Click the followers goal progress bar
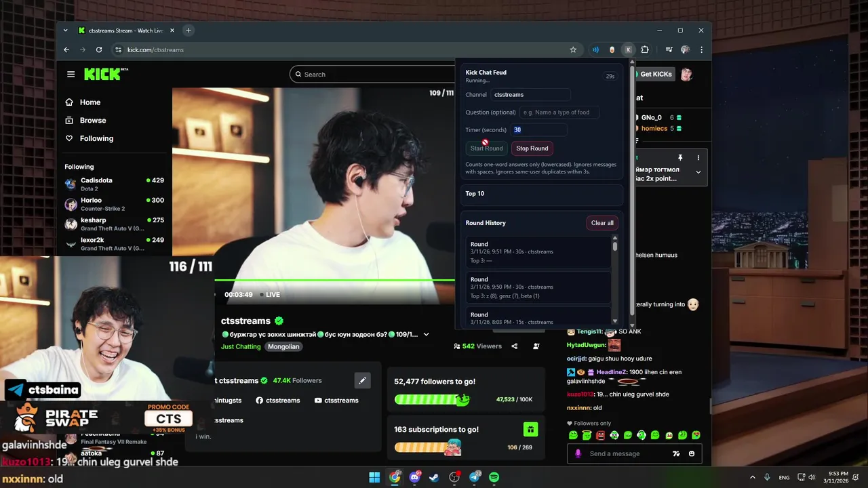The image size is (868, 488). [432, 399]
